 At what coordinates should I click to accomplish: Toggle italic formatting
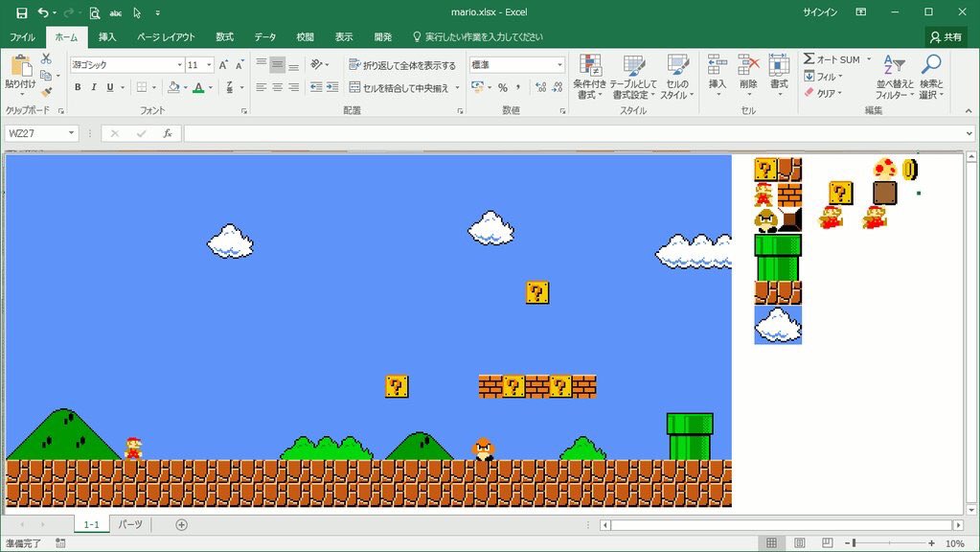click(x=94, y=87)
